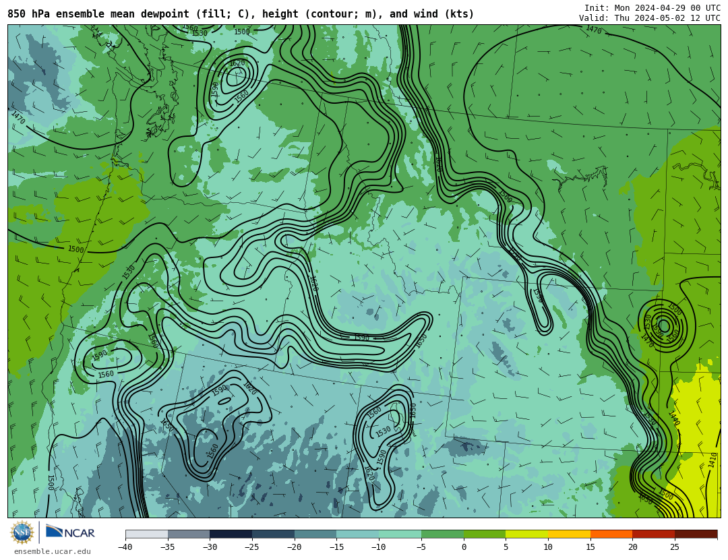Pick the 0 to 5 olive green colorbar segment
The height and width of the screenshot is (560, 728).
coord(485,534)
